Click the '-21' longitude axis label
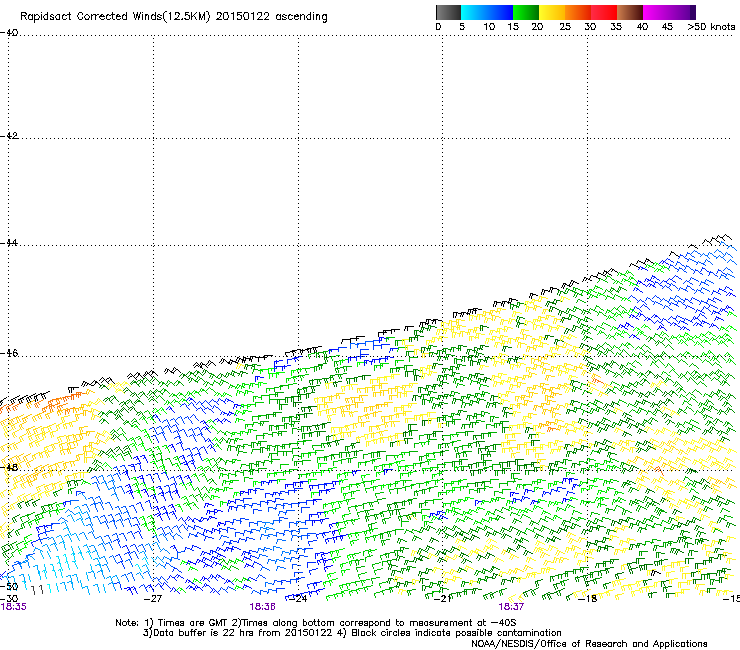Image resolution: width=740 pixels, height=650 pixels. (x=443, y=599)
